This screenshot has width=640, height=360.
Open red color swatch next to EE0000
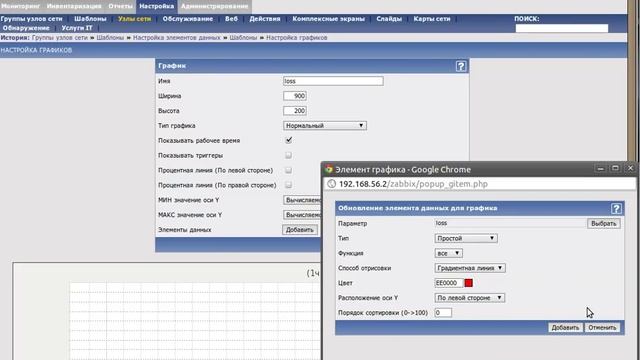(469, 283)
